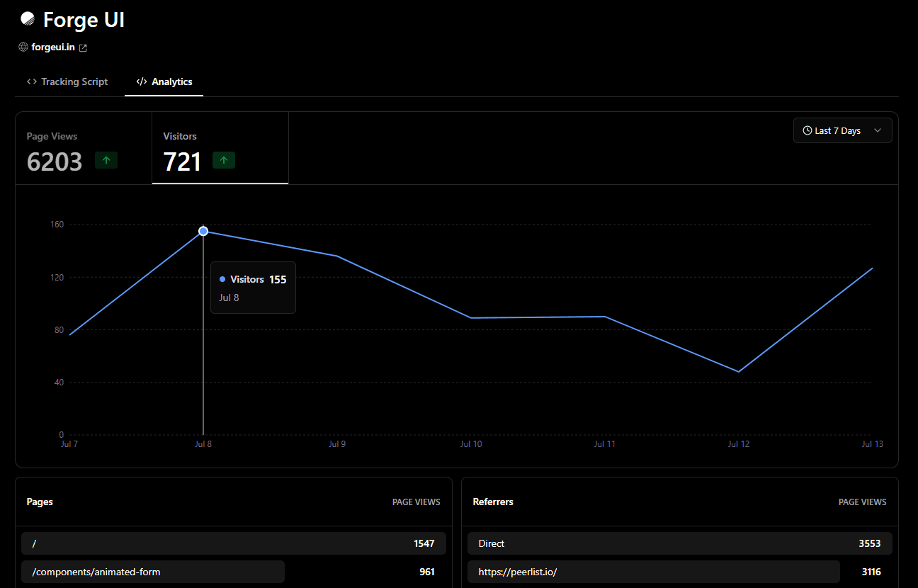The height and width of the screenshot is (588, 918).
Task: Click the clock icon in the date filter
Action: pyautogui.click(x=807, y=130)
